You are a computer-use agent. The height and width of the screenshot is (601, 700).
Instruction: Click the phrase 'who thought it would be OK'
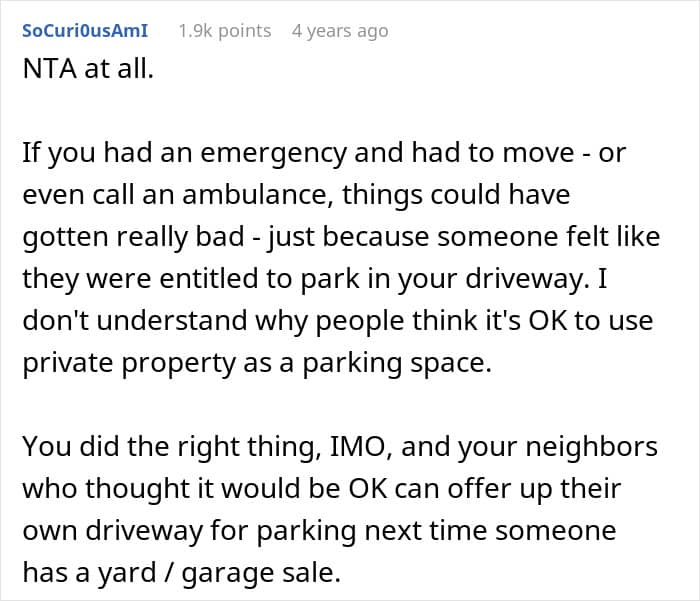click(x=186, y=490)
